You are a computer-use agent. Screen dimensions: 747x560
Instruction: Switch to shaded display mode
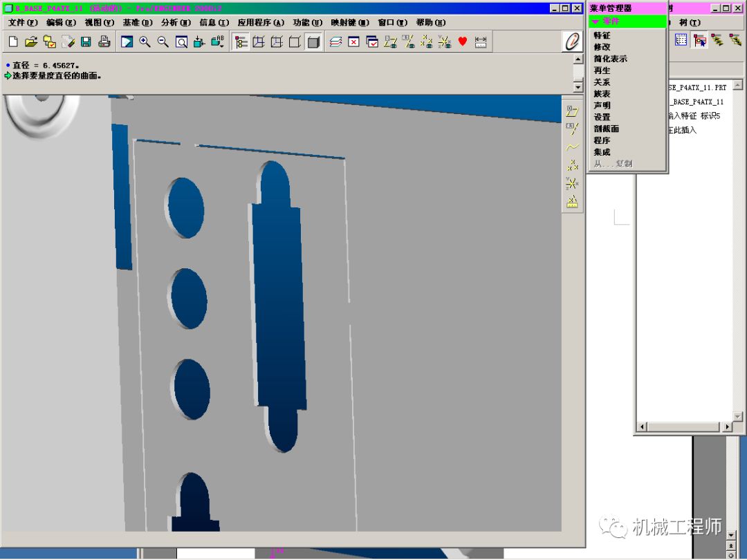click(x=313, y=42)
